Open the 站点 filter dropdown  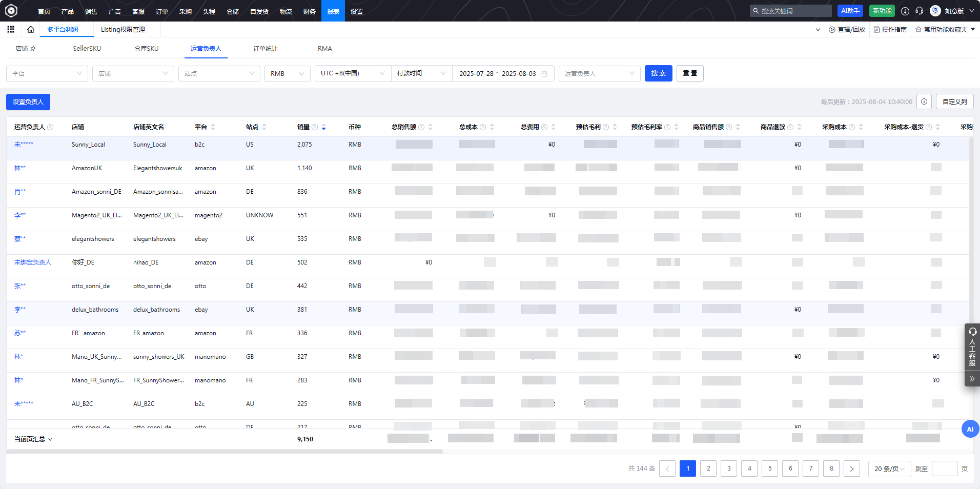coord(219,73)
